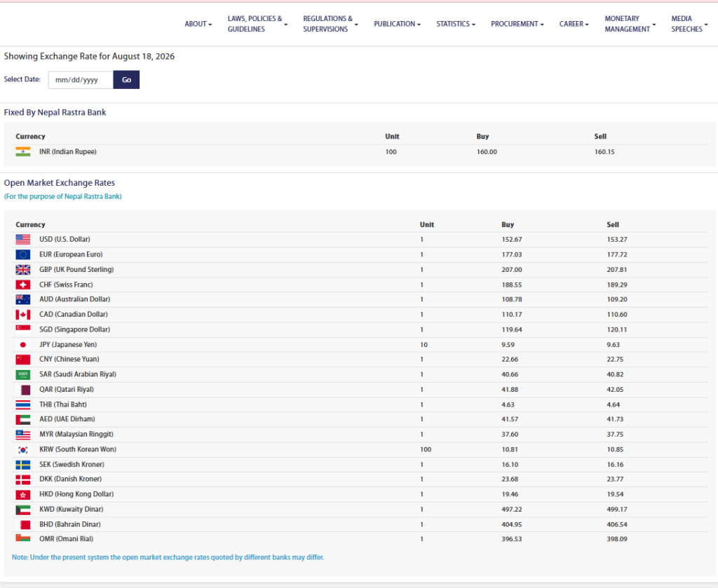Click the Malaysian Ringgit flag icon

(x=23, y=435)
